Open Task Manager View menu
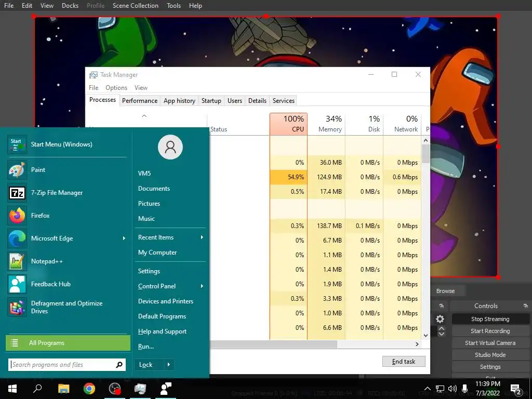The width and height of the screenshot is (532, 399). click(x=141, y=87)
